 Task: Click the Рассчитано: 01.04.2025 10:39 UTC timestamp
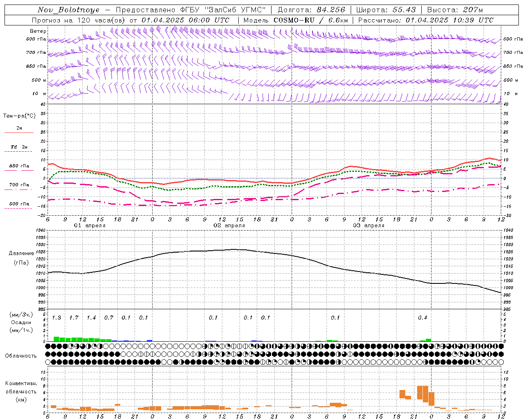click(426, 20)
